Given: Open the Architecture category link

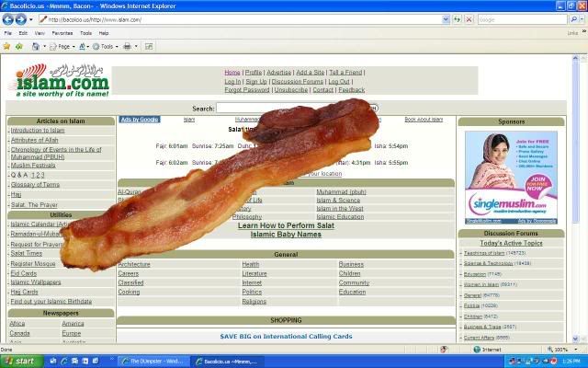Looking at the screenshot, I should click(x=134, y=264).
